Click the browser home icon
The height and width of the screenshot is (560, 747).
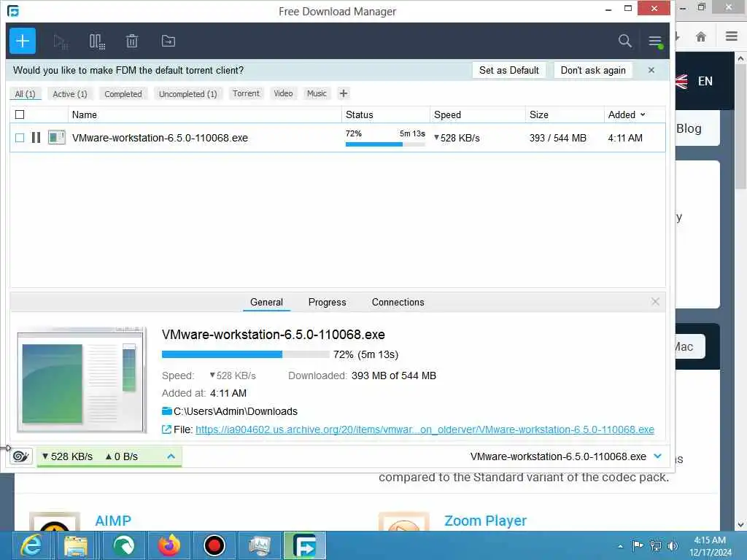(x=701, y=36)
